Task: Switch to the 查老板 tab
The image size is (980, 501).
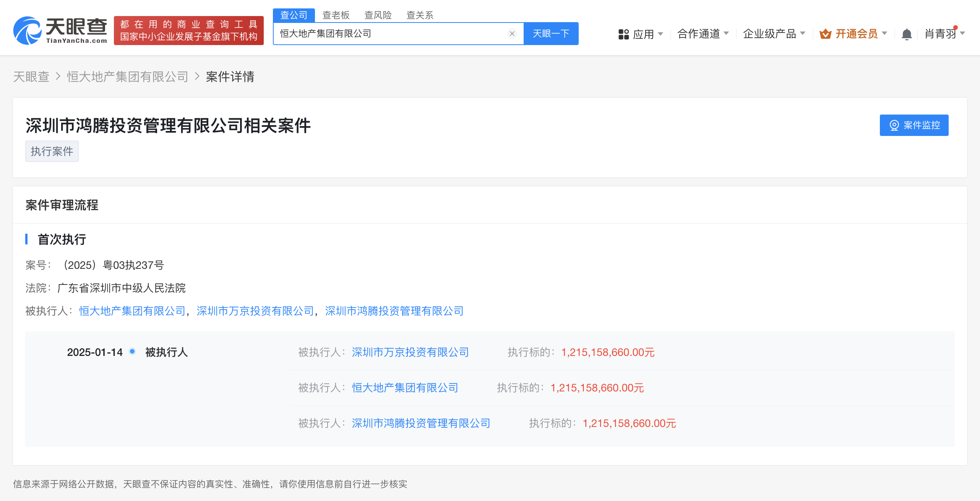Action: (336, 15)
